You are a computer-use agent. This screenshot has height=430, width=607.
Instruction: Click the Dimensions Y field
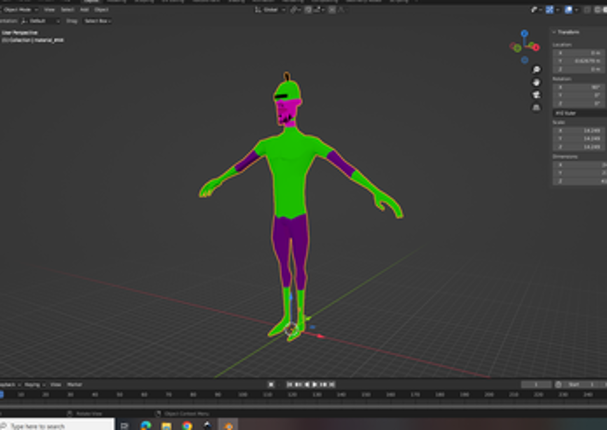tap(580, 173)
